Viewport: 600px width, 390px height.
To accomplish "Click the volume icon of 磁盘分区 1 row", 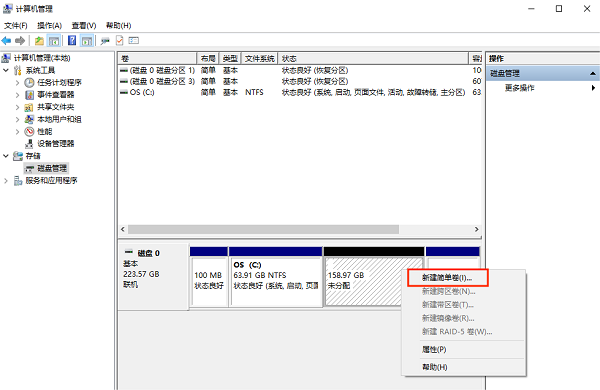I will 124,70.
